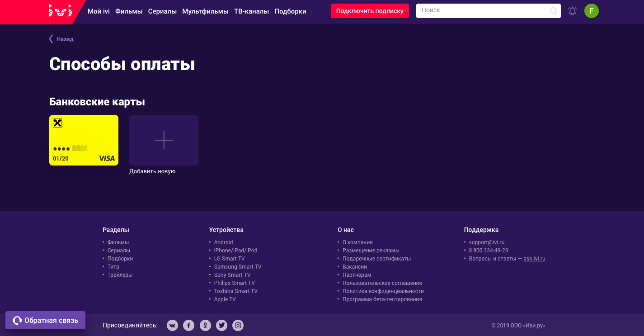Open the ask.ivi.ru support link
Screen dimensions: 644x336
(x=534, y=259)
